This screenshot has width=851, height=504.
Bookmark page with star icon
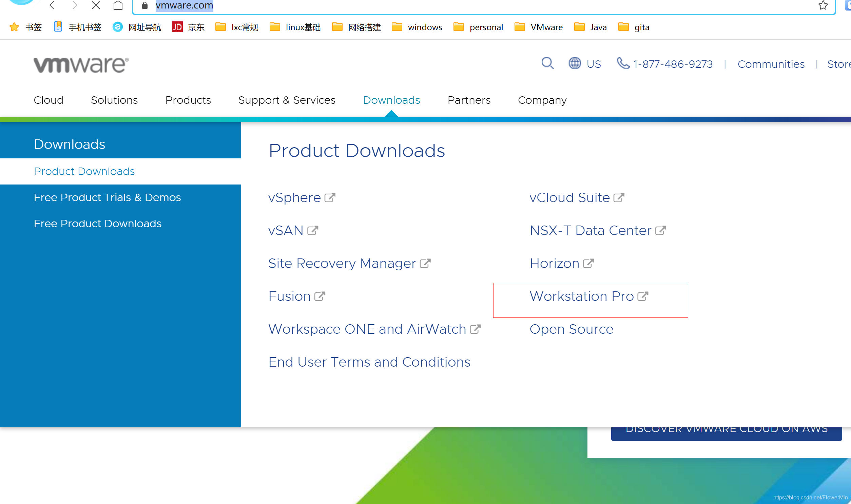tap(823, 5)
